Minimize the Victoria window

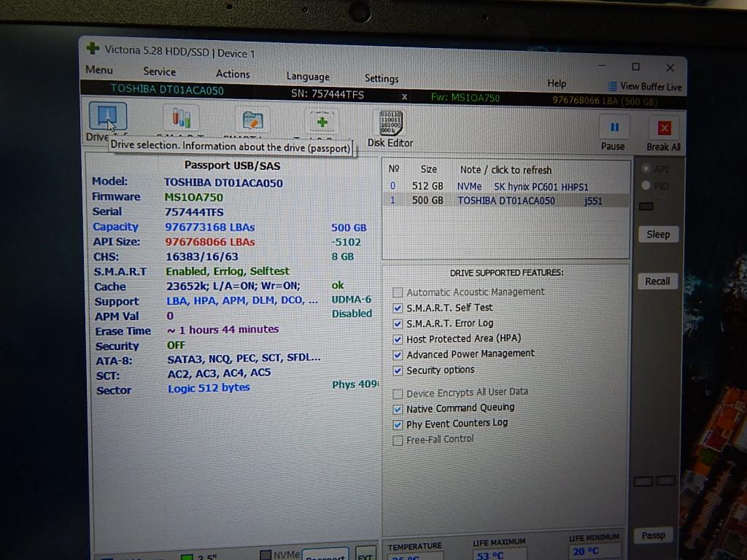click(602, 65)
